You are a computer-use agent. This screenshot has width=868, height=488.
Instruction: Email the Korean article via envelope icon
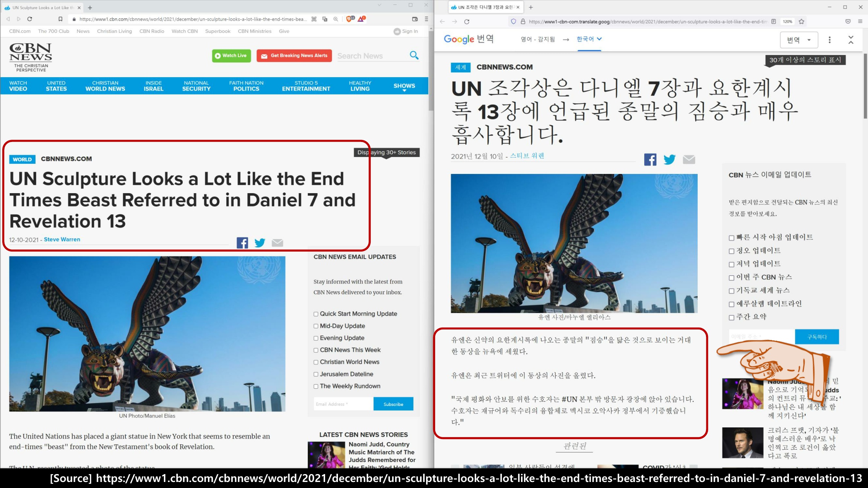tap(689, 160)
